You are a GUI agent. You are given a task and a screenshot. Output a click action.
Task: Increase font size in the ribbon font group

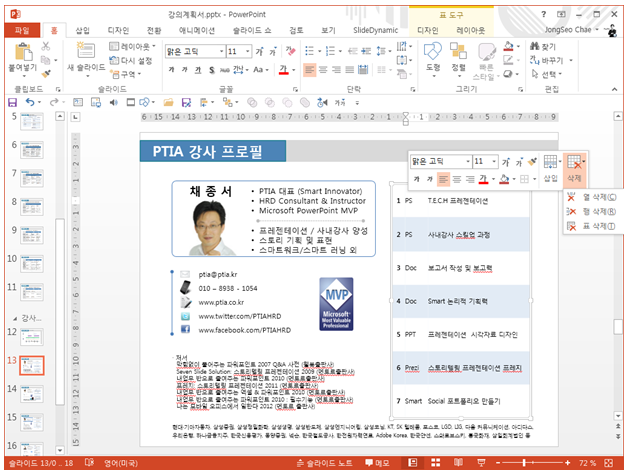pos(260,51)
